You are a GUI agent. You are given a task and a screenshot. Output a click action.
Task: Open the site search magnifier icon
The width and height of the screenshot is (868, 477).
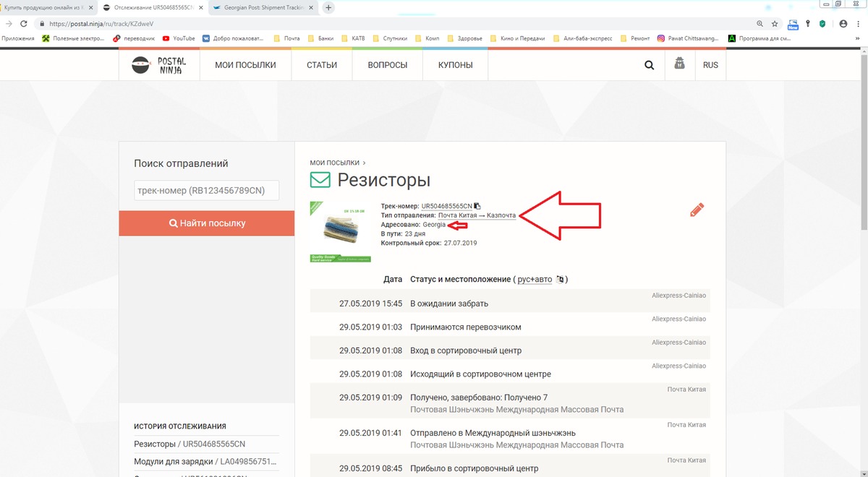649,65
